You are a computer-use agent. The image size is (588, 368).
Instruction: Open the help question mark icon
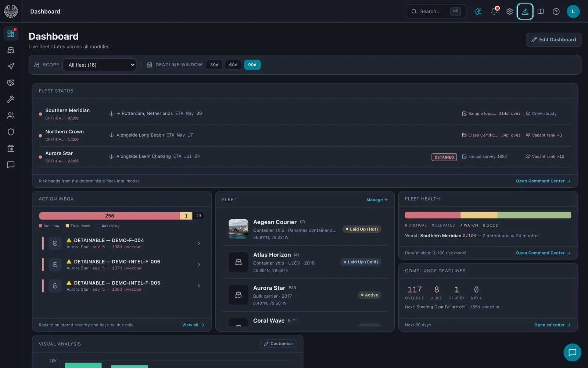[556, 11]
